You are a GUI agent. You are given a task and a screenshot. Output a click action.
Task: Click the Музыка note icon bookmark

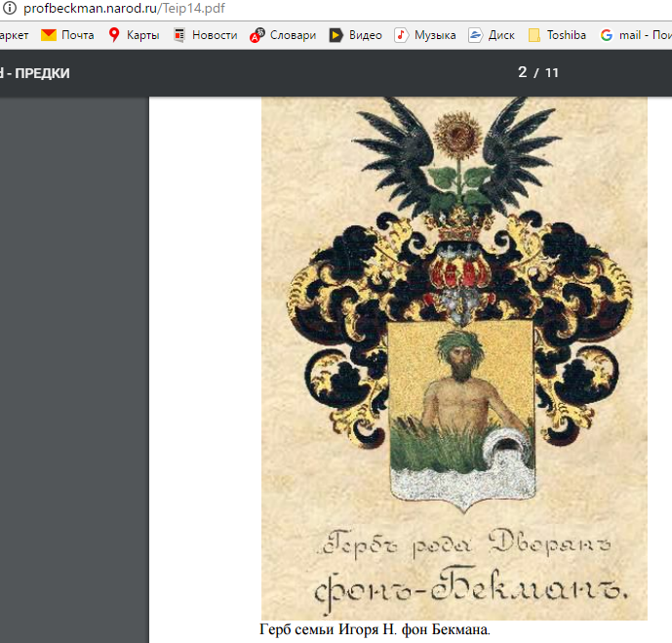(401, 35)
